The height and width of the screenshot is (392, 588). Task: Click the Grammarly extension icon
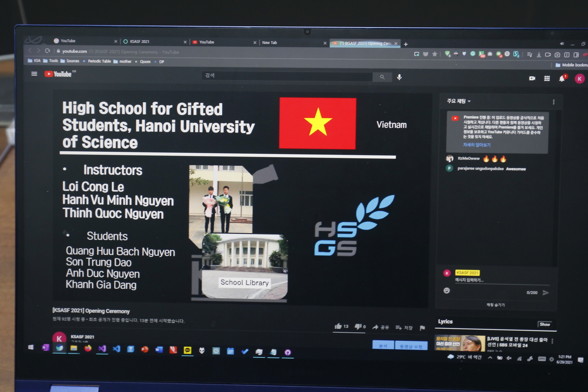pyautogui.click(x=473, y=54)
